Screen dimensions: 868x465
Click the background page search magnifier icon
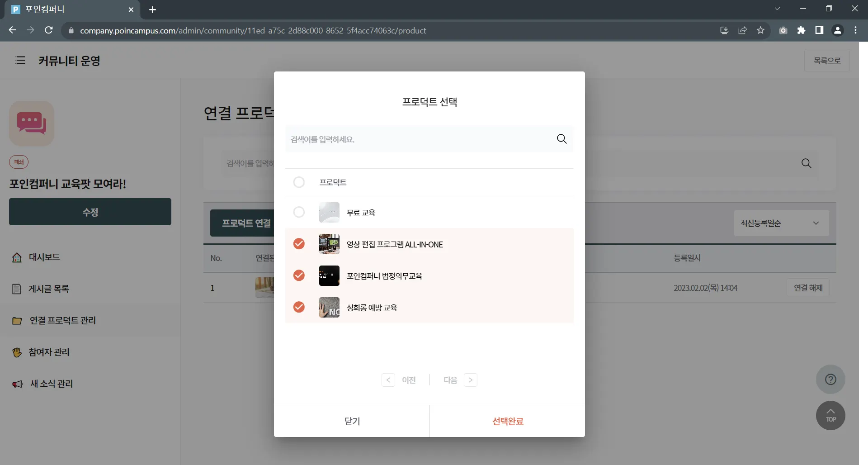pos(806,163)
